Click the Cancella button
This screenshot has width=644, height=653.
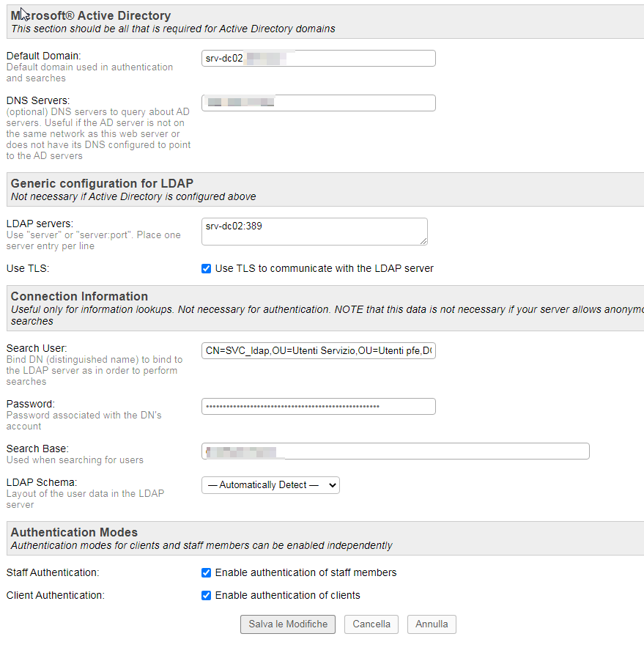(x=371, y=624)
